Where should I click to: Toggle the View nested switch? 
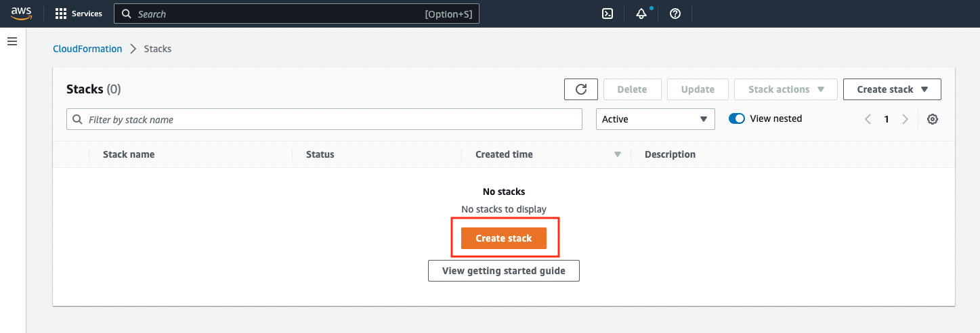[737, 118]
